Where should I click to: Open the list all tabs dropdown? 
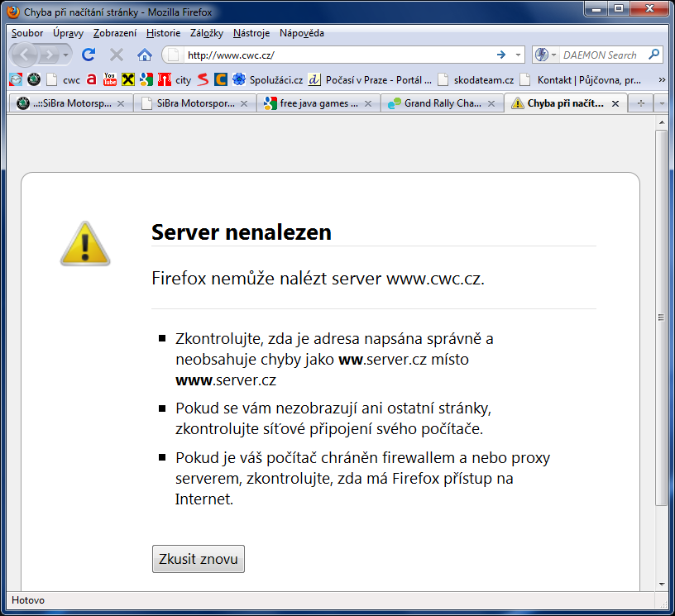(x=663, y=103)
